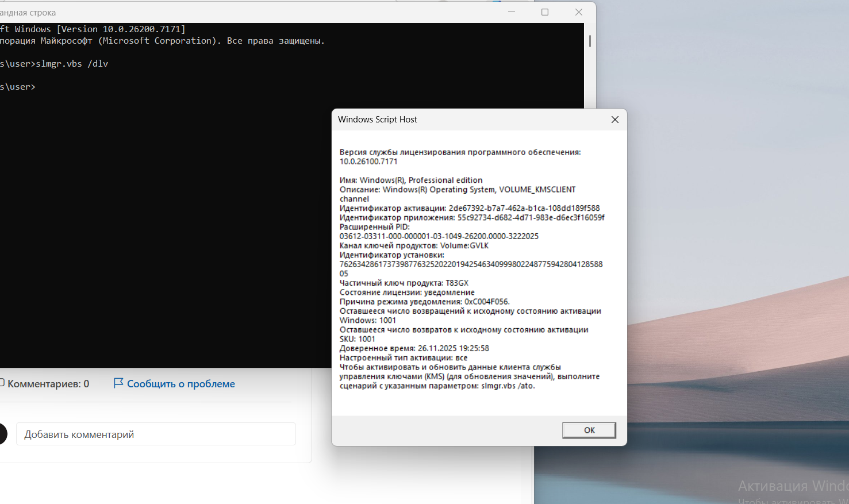Click the 'Идентификатор установки:' label
849x504 pixels.
point(392,255)
